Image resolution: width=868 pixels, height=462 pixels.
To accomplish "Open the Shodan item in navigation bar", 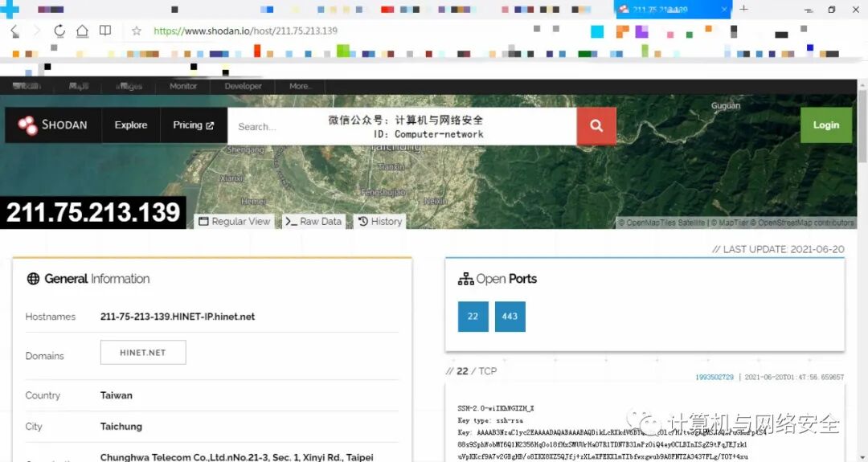I will coord(27,86).
